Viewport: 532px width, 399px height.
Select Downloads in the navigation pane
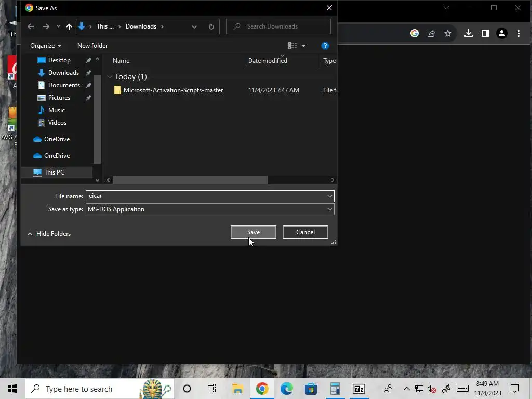63,73
